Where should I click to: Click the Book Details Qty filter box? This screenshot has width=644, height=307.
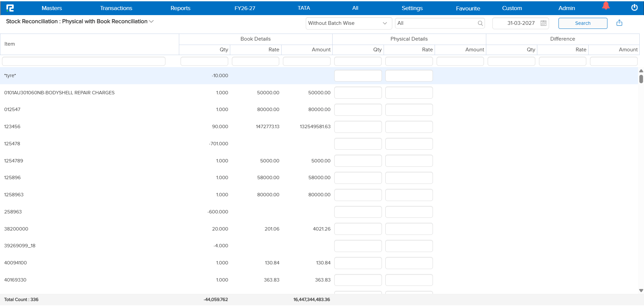tap(204, 61)
